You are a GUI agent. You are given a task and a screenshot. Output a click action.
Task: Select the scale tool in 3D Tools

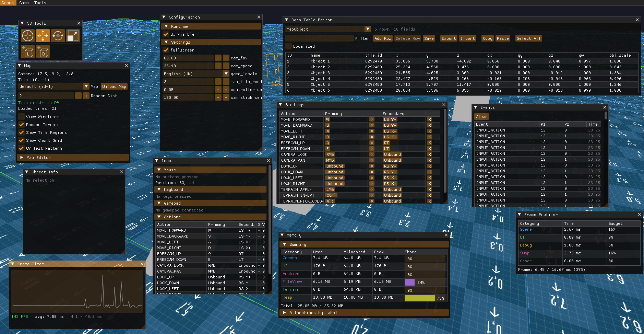73,36
